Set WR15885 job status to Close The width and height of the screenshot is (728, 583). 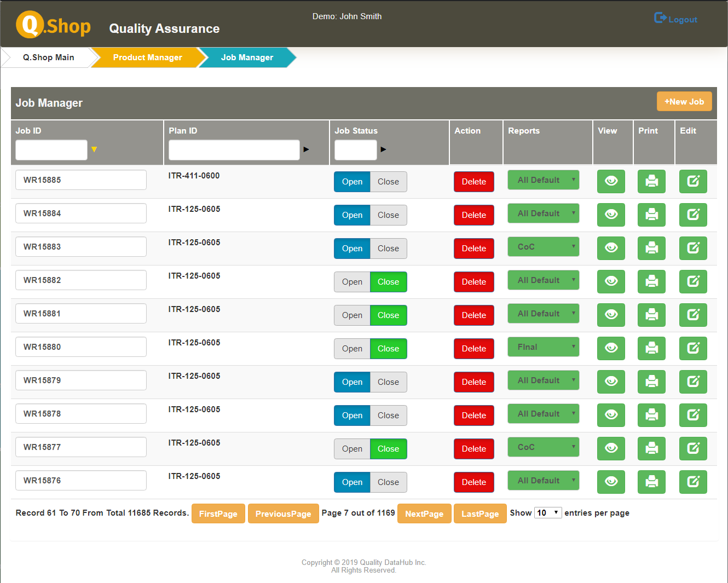tap(388, 182)
